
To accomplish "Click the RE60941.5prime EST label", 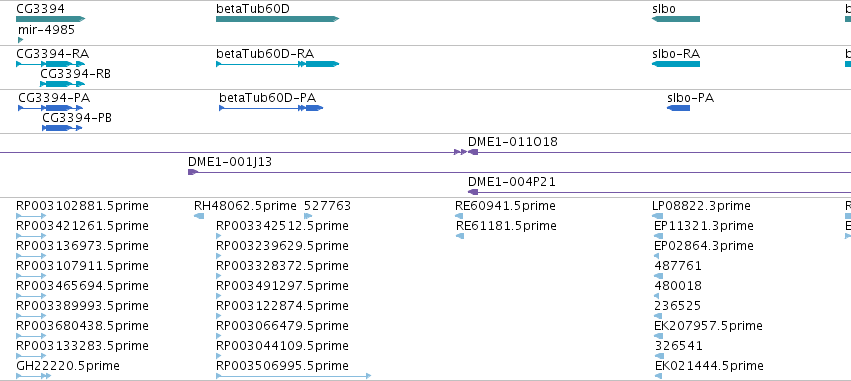I will (505, 206).
